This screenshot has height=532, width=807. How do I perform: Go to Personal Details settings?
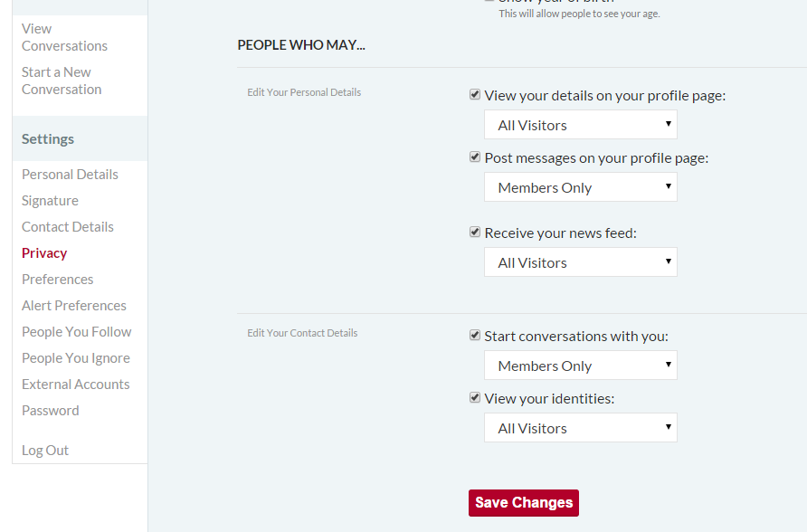click(x=70, y=174)
